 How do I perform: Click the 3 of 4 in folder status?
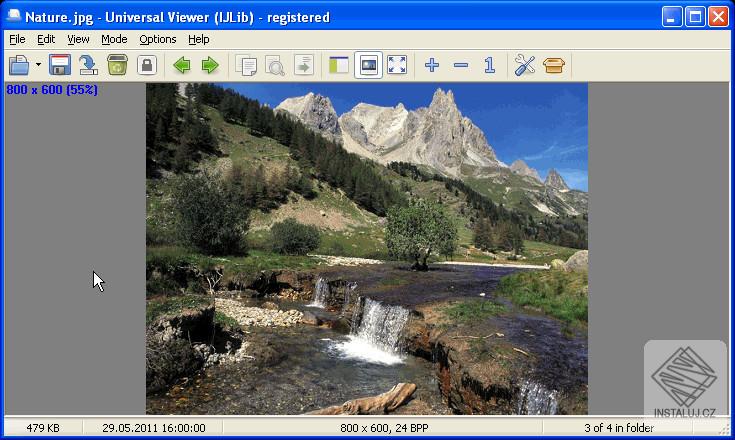[619, 428]
